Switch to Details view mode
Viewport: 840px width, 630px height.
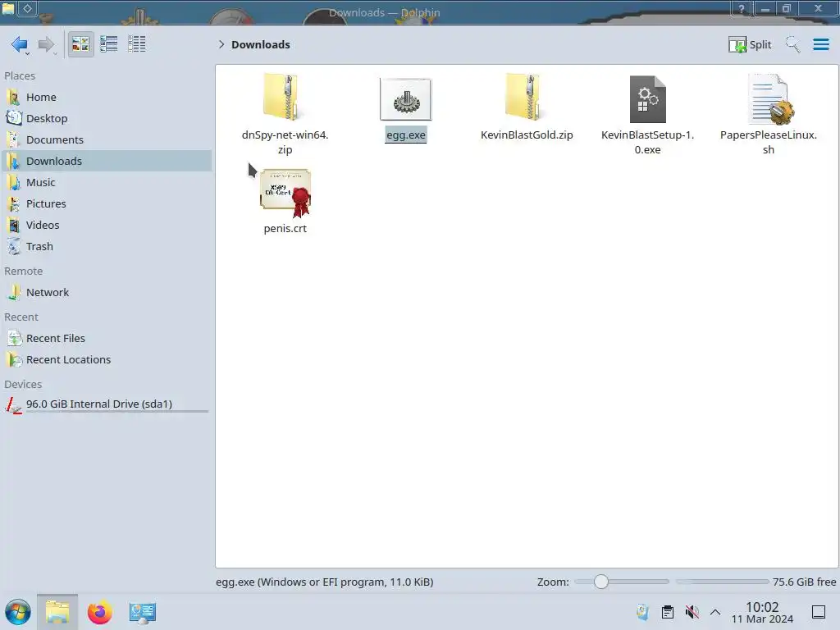[x=137, y=44]
